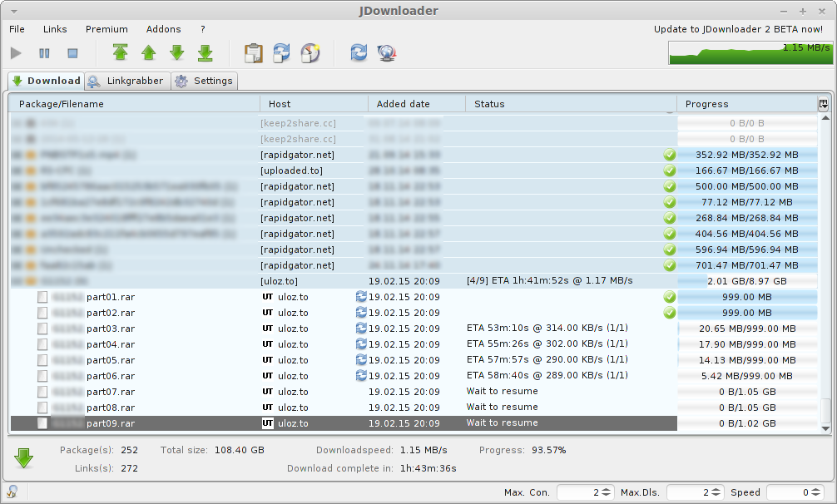The image size is (837, 504).
Task: Click into the Speed input field
Action: click(789, 492)
